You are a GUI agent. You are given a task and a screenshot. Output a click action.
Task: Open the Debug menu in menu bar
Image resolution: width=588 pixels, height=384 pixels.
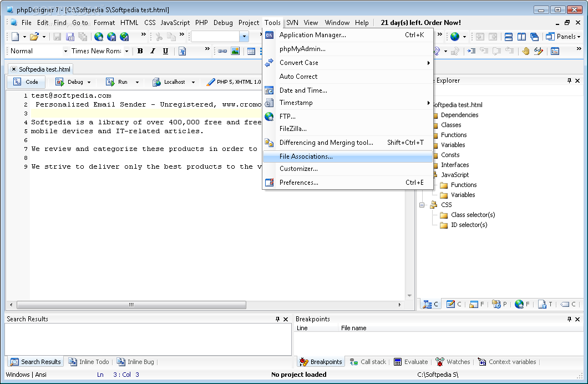[x=223, y=23]
